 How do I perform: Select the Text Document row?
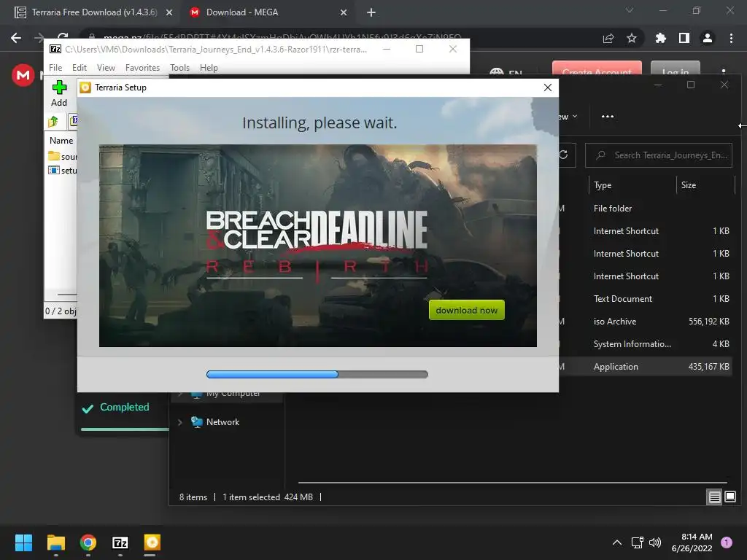click(x=645, y=298)
